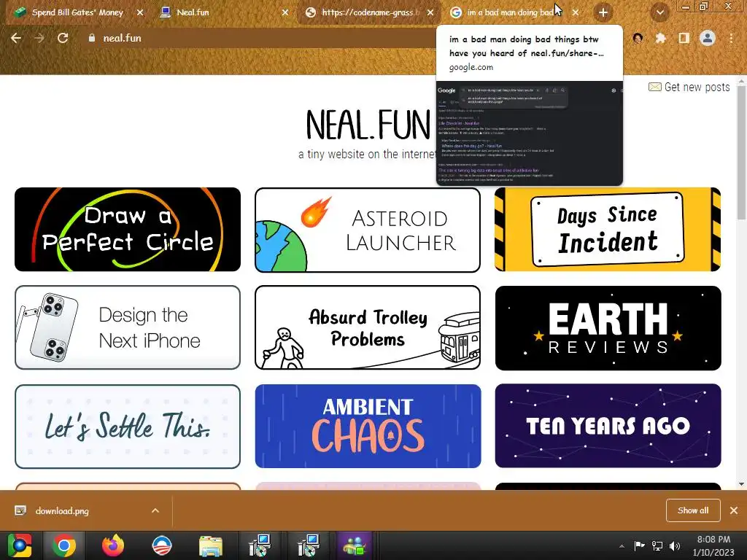This screenshot has height=560, width=747.
Task: Open Draw a Perfect Circle card
Action: point(128,230)
